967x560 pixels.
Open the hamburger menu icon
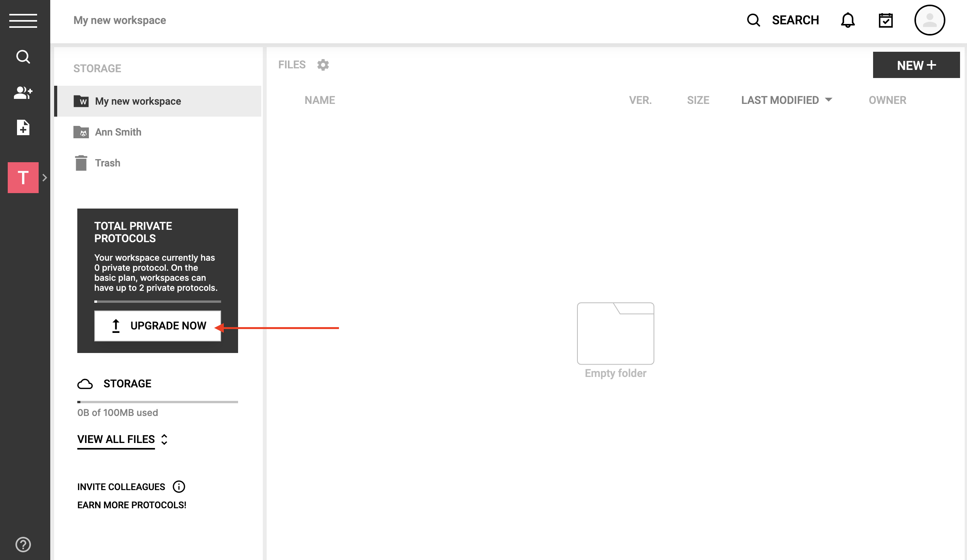point(23,20)
